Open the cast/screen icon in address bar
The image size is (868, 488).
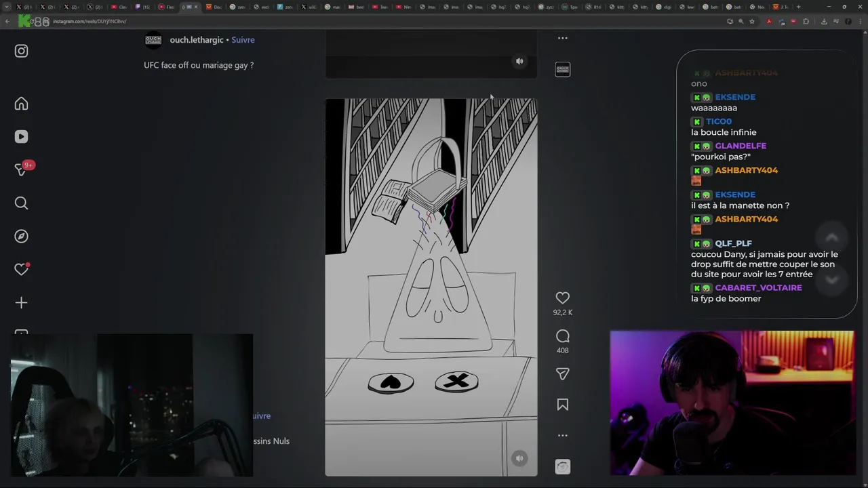coord(730,21)
